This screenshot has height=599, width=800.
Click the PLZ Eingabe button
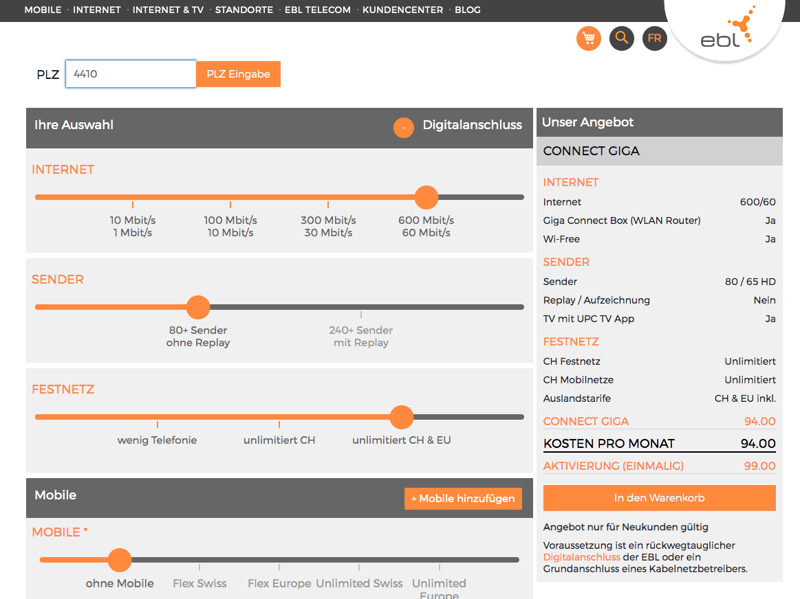(x=238, y=74)
